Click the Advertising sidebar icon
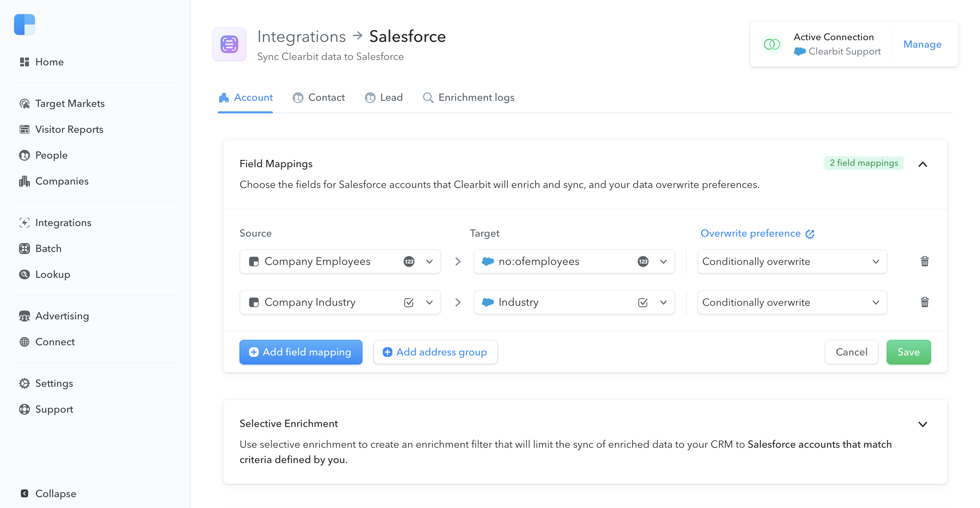Viewport: 980px width, 508px height. click(24, 316)
